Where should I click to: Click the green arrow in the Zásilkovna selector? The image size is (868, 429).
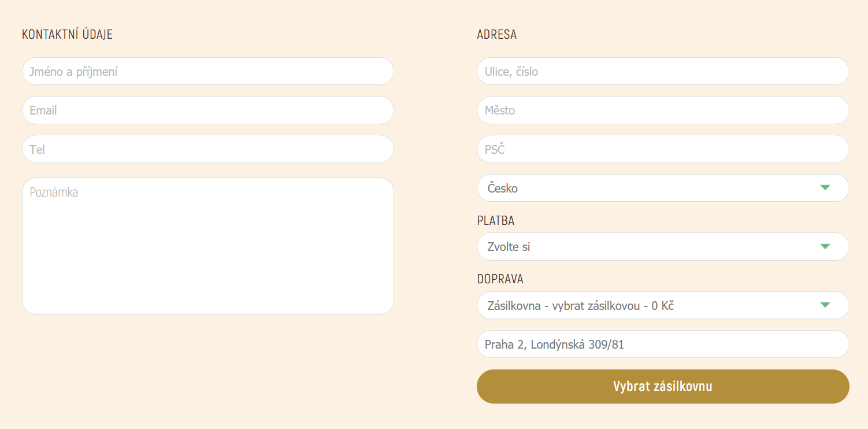(x=825, y=305)
